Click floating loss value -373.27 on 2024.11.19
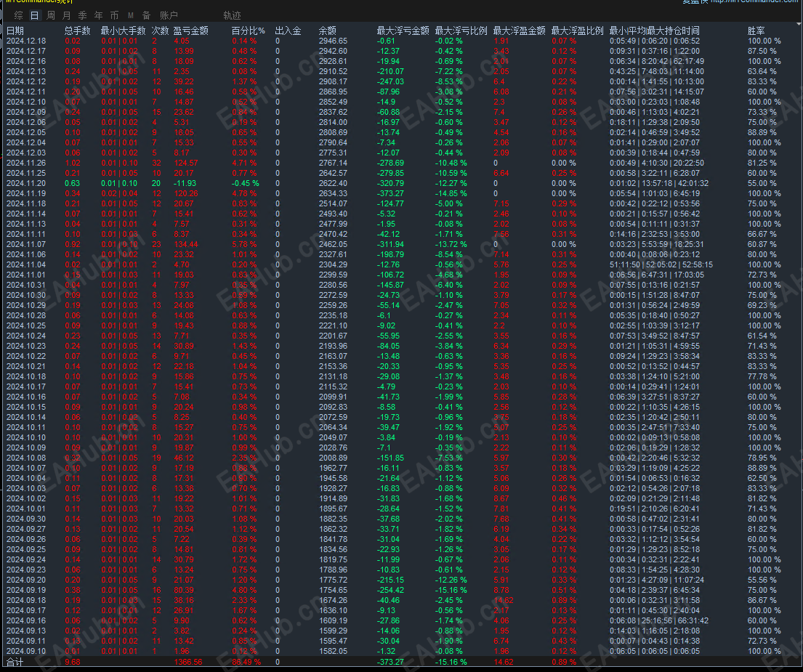 [390, 193]
